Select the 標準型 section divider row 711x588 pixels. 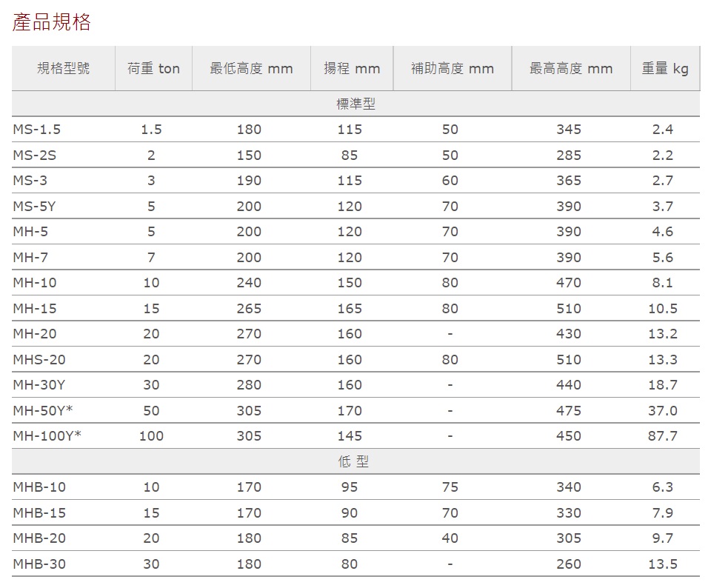(355, 104)
